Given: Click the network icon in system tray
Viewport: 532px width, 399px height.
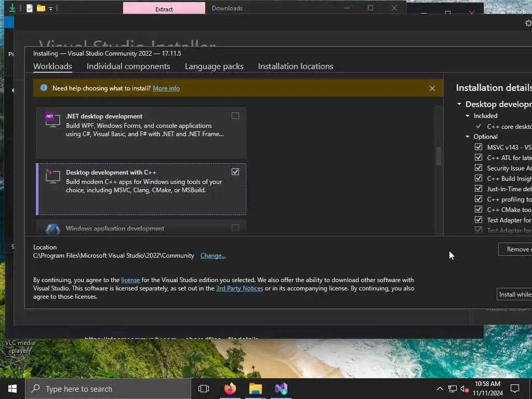Looking at the screenshot, I should click(453, 389).
